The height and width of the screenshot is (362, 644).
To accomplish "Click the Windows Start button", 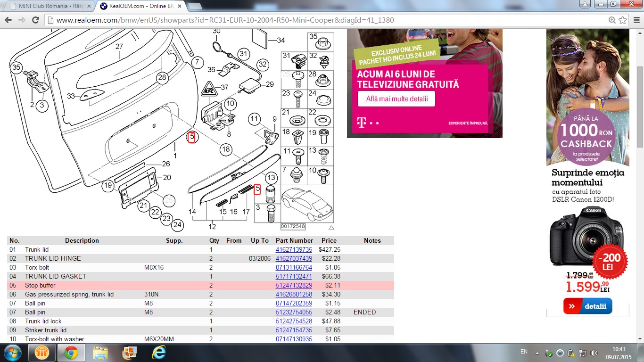I will 12,353.
